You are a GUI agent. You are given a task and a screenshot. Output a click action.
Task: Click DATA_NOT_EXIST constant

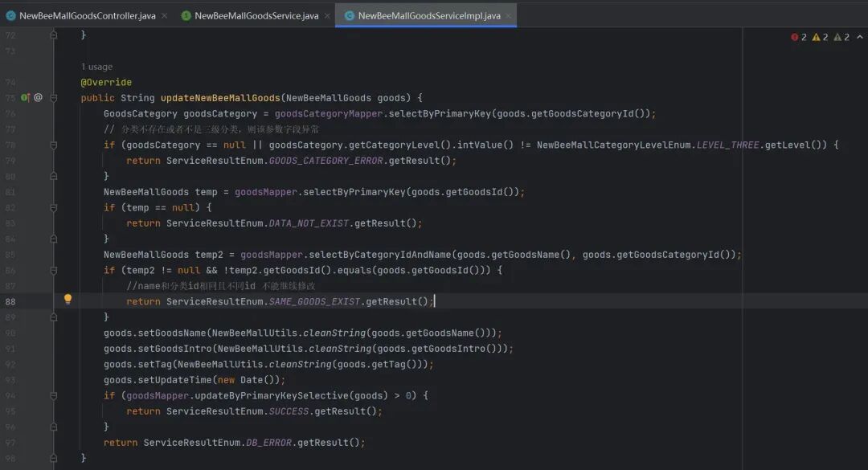tap(309, 223)
